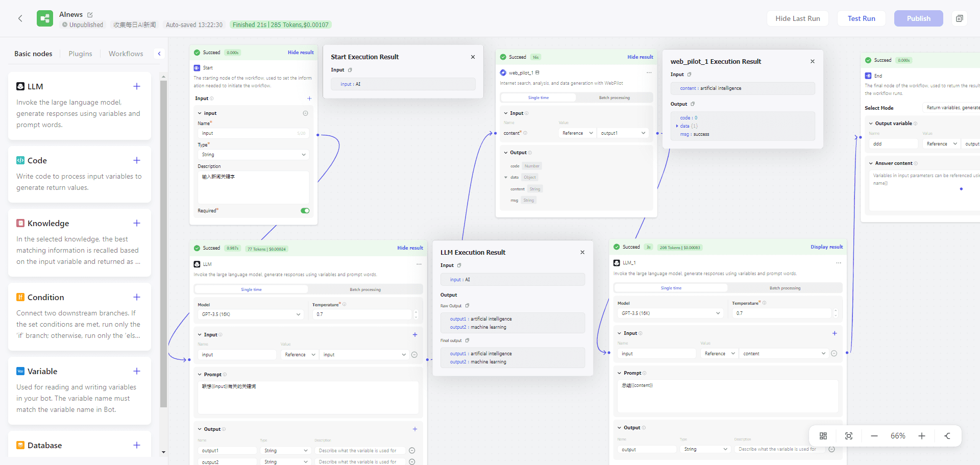Select Single time mode in web_pilot_1

click(x=538, y=97)
